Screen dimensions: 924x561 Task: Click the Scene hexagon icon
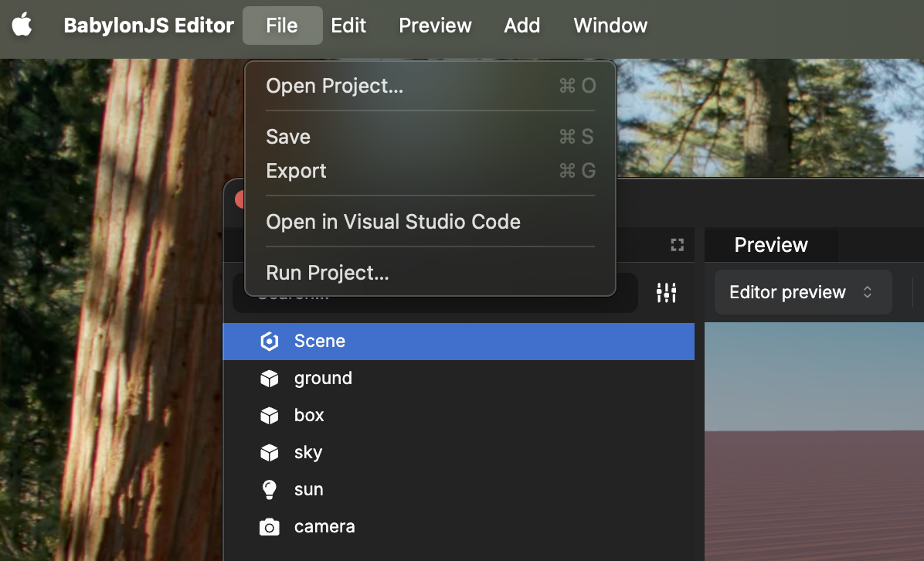click(270, 342)
